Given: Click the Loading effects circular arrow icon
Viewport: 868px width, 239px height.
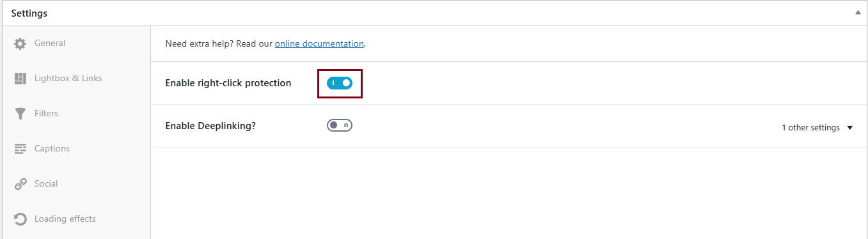Looking at the screenshot, I should (x=20, y=219).
